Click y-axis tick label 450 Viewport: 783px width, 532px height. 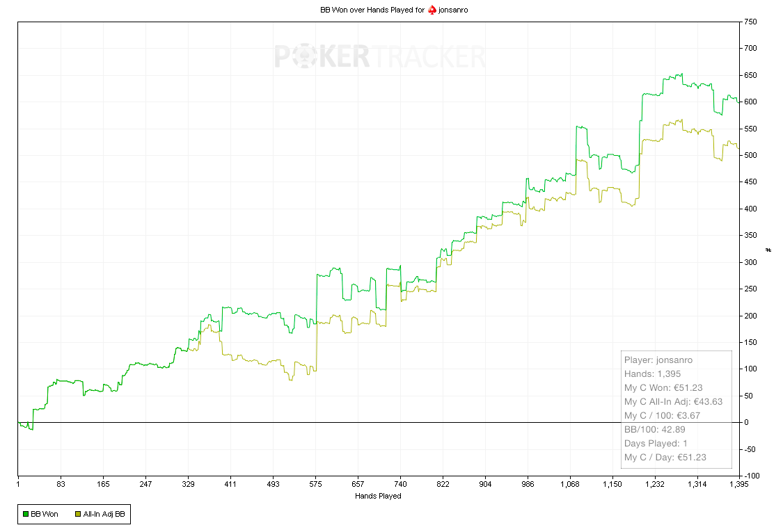pos(750,182)
